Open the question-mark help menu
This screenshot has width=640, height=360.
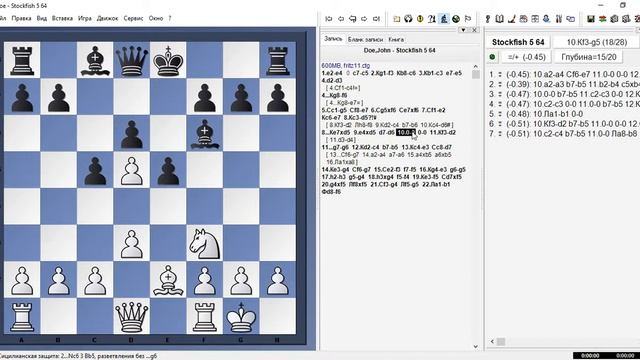170,18
